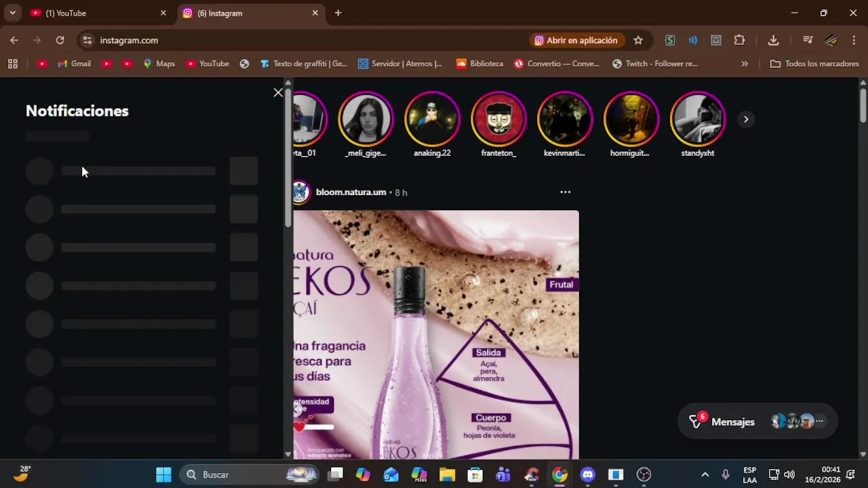868x488 pixels.
Task: Click the page's right vertical scrollbar
Action: tap(863, 106)
